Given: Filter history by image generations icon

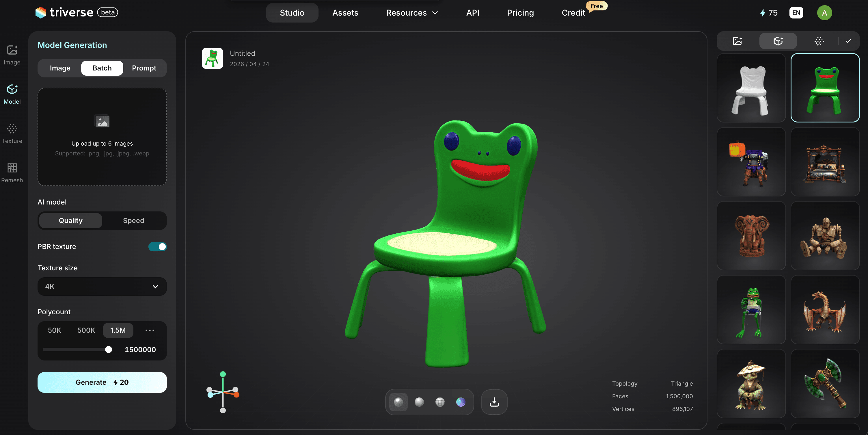Looking at the screenshot, I should pos(737,41).
